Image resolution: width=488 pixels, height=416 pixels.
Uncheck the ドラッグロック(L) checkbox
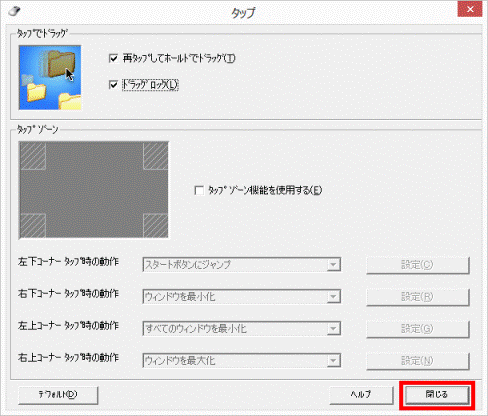coord(113,85)
